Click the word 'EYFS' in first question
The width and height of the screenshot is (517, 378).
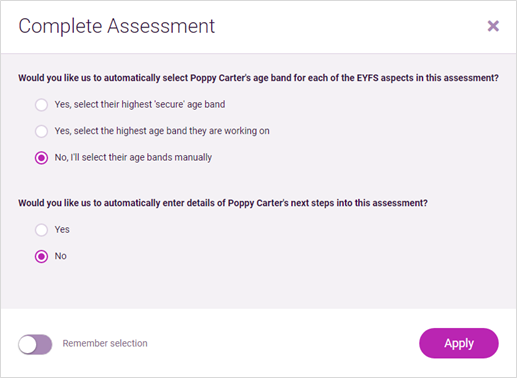click(367, 78)
